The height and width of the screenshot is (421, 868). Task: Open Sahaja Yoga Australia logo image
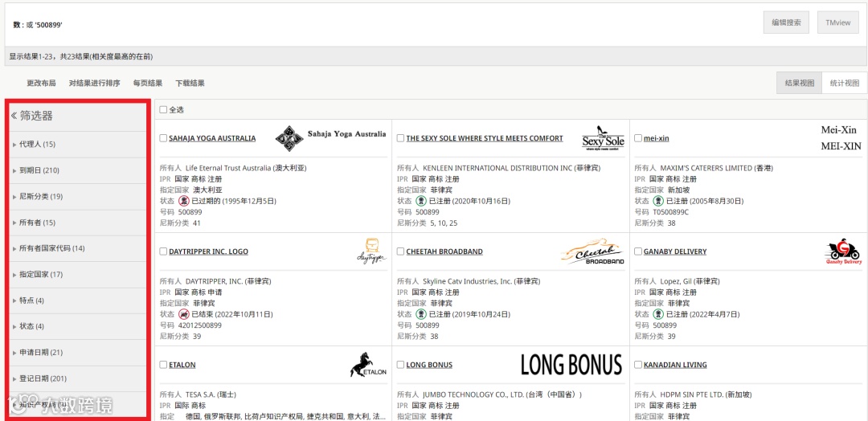(x=330, y=138)
